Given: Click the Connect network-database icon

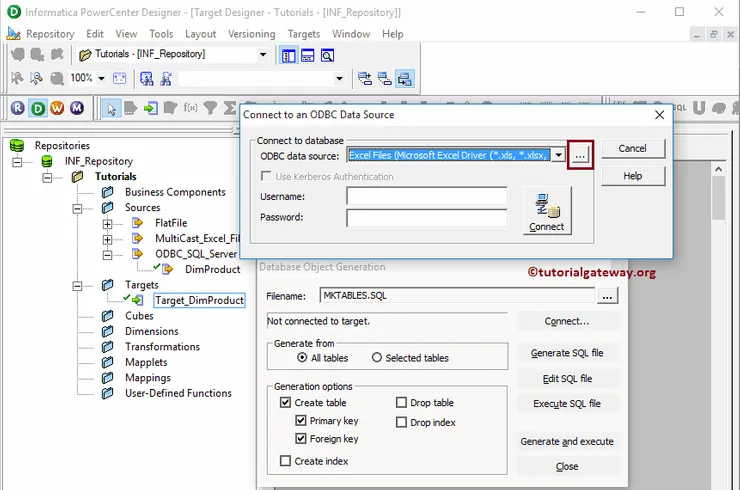Looking at the screenshot, I should coord(547,210).
